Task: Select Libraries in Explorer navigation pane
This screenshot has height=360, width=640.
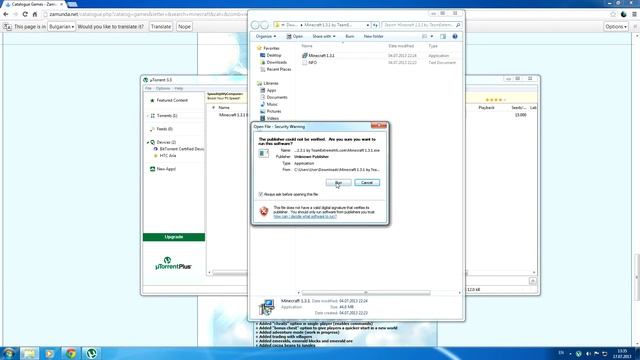Action: (267, 83)
